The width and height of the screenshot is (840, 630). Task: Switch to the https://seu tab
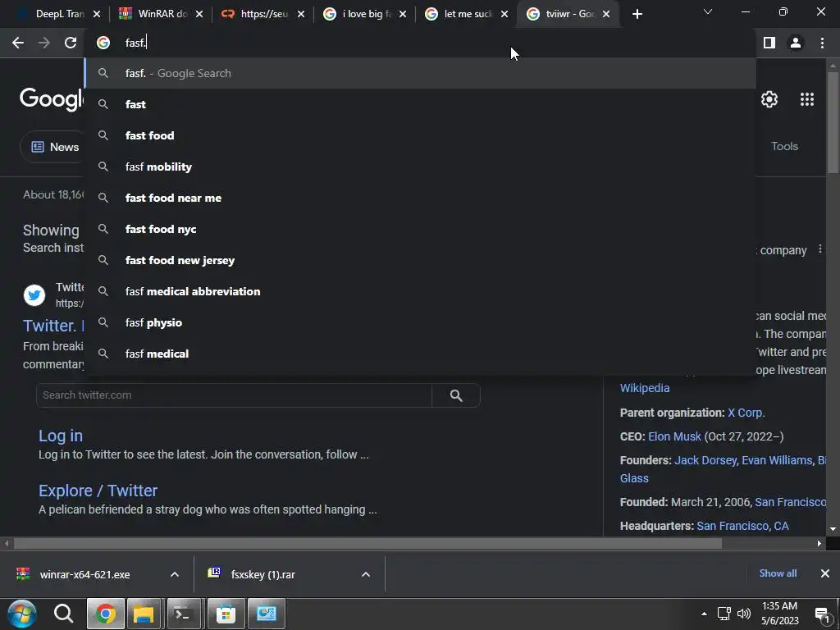(262, 15)
